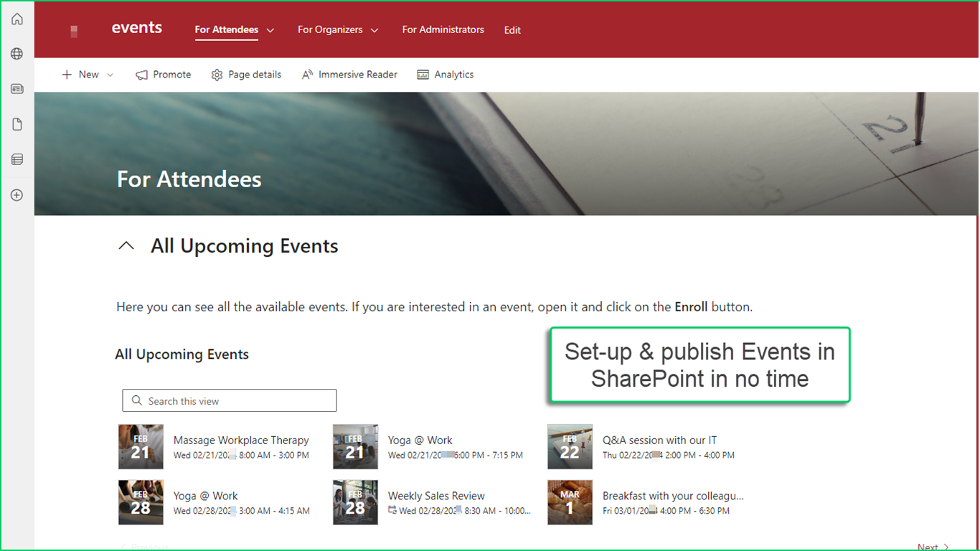This screenshot has height=551, width=980.
Task: Click the events site title
Action: pos(137,28)
